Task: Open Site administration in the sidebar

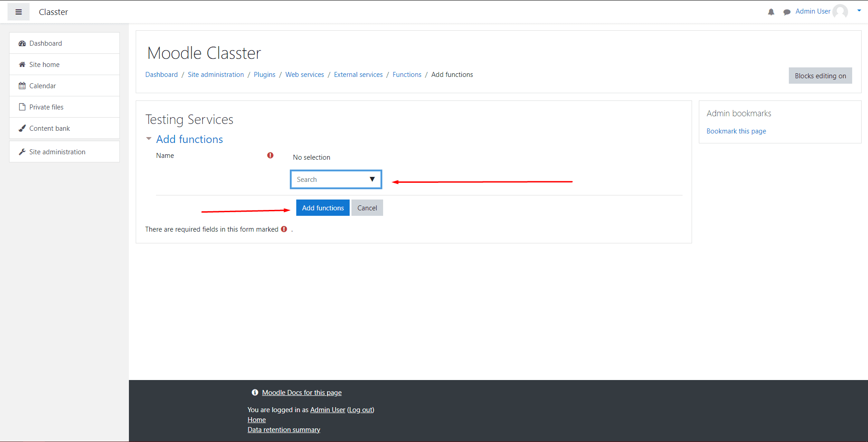Action: pos(64,152)
